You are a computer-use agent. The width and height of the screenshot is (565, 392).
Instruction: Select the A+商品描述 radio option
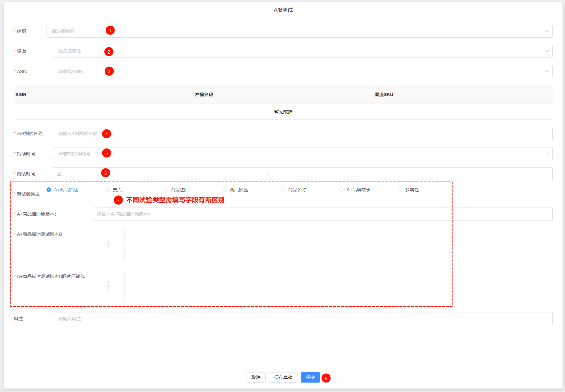[x=49, y=190]
